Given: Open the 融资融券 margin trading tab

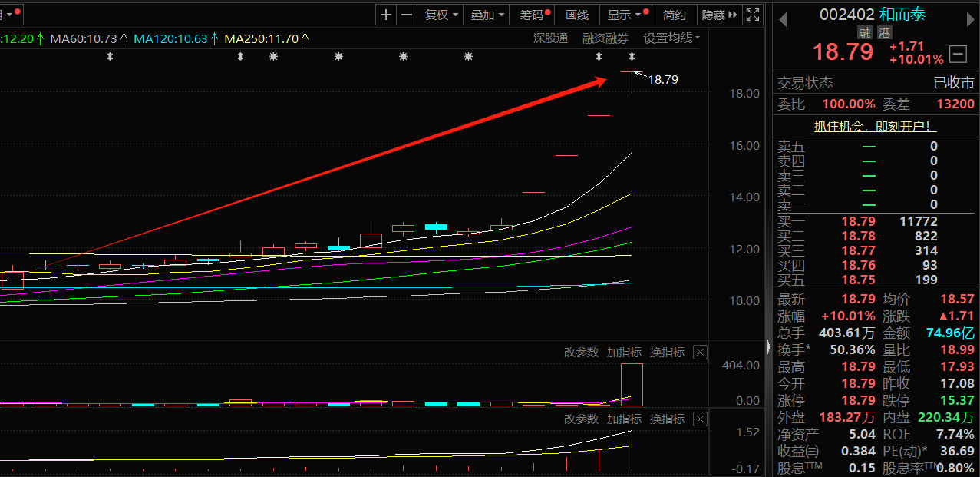Looking at the screenshot, I should pyautogui.click(x=605, y=38).
